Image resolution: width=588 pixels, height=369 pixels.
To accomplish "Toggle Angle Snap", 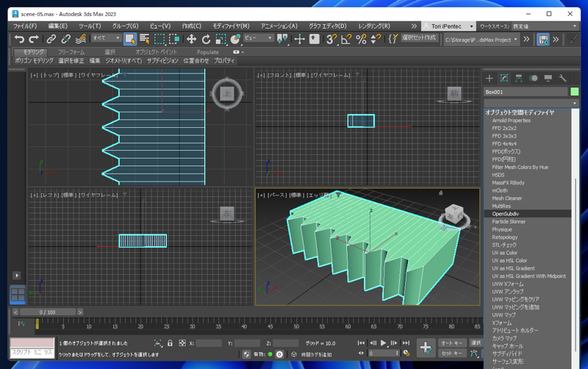I will pos(346,39).
